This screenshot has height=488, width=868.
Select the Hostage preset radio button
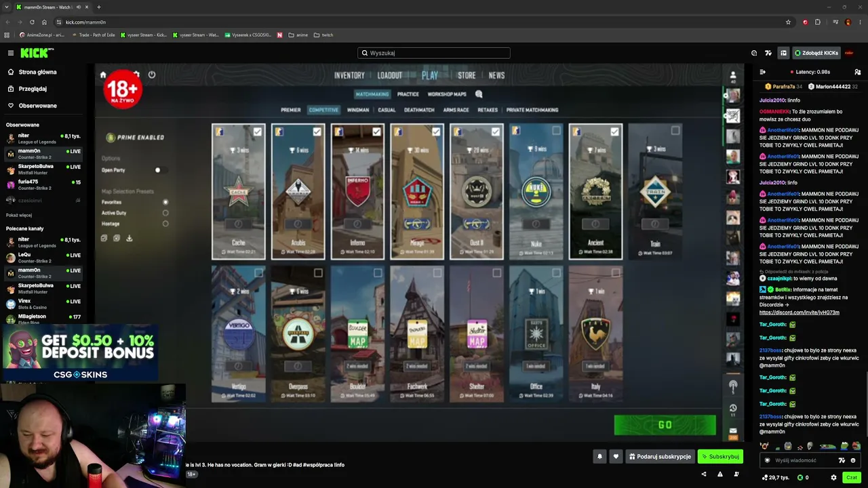[165, 224]
